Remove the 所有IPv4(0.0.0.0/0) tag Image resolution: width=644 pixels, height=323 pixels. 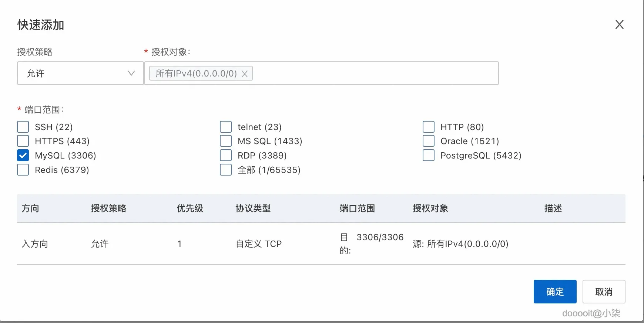pyautogui.click(x=245, y=74)
